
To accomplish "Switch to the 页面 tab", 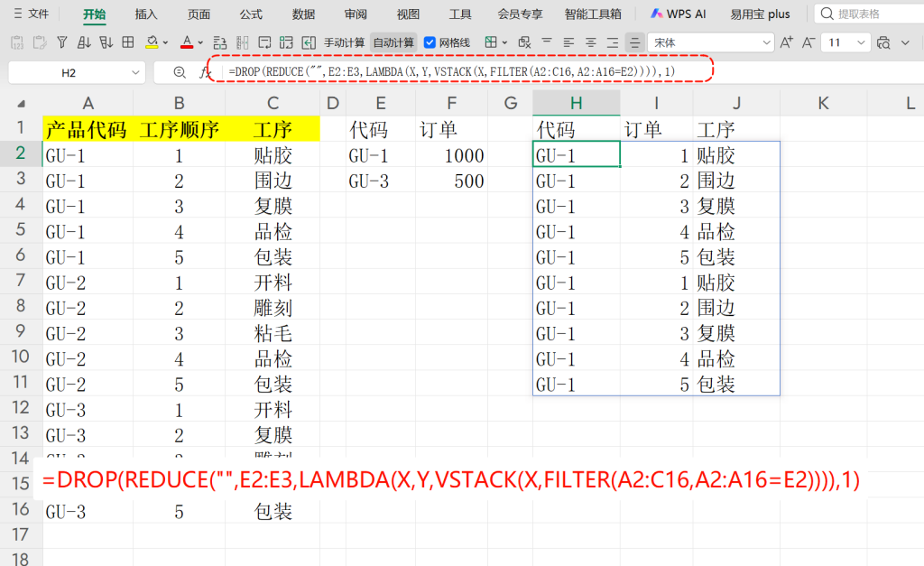I will (x=199, y=14).
